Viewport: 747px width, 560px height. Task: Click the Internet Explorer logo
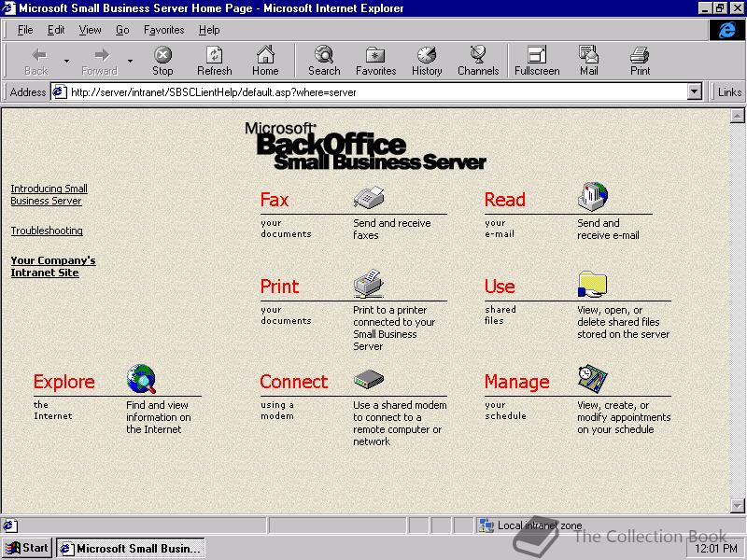coord(726,31)
